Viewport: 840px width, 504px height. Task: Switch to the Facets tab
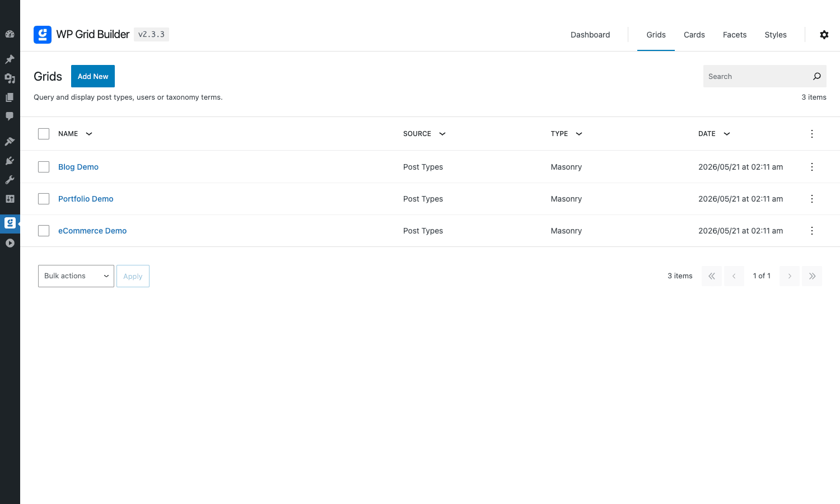(735, 35)
